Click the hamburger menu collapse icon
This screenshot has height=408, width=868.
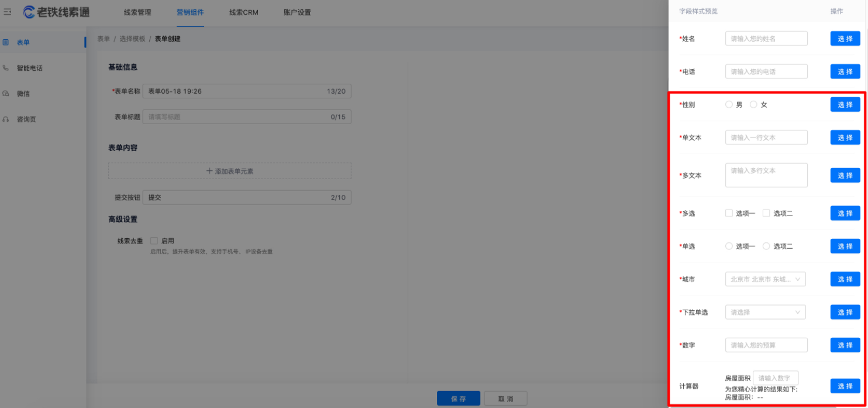(x=8, y=12)
